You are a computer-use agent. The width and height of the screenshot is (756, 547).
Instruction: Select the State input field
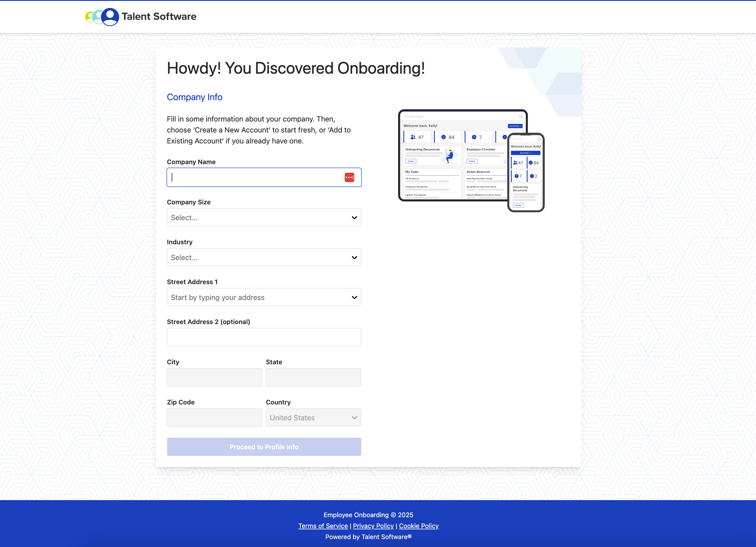pos(313,377)
